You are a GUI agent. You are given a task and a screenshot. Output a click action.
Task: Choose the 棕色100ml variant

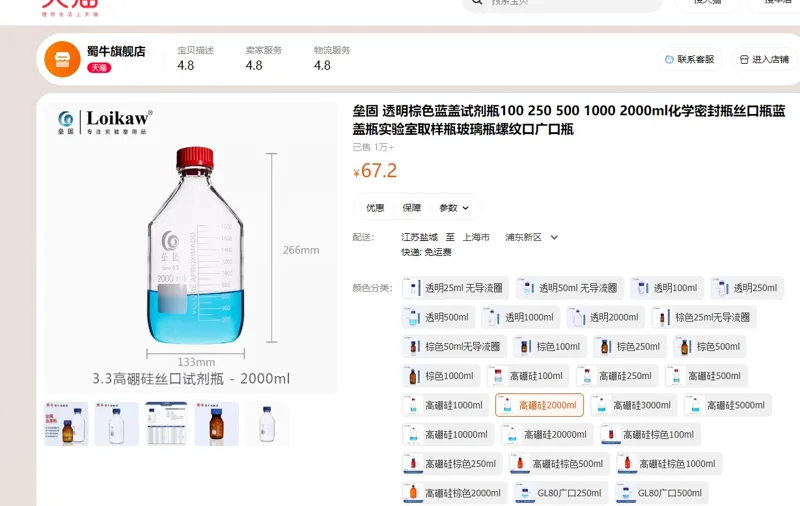click(x=550, y=347)
